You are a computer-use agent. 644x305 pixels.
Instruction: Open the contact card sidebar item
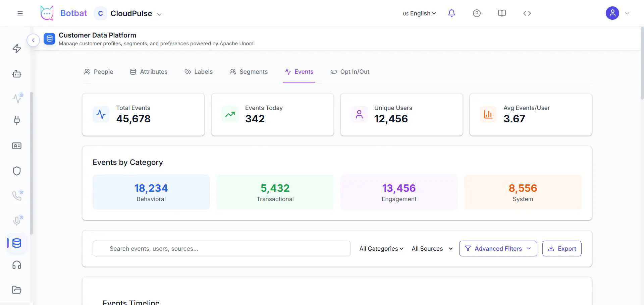17,146
